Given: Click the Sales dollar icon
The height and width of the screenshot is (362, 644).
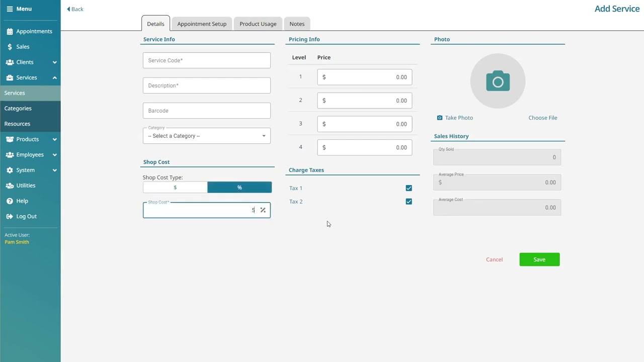Looking at the screenshot, I should coord(10,47).
